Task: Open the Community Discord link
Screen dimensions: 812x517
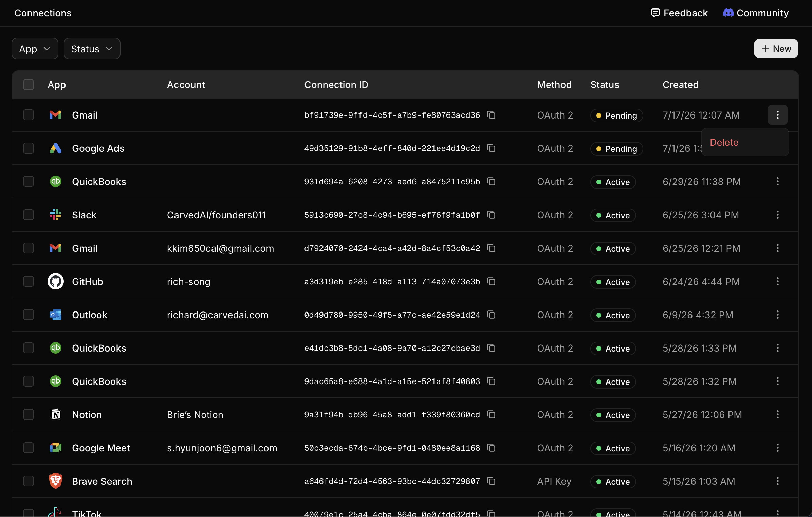Action: click(x=756, y=13)
